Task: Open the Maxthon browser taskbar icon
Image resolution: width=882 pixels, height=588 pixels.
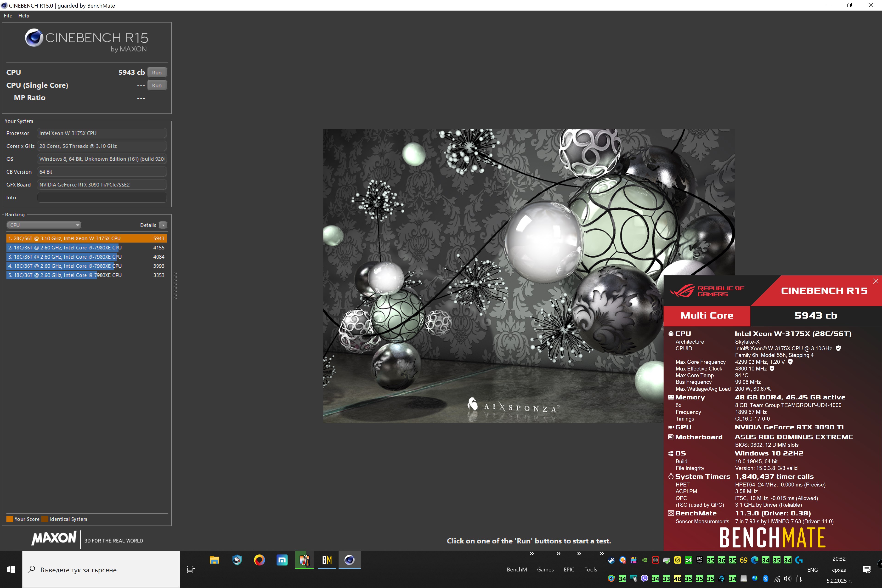Action: click(x=282, y=560)
